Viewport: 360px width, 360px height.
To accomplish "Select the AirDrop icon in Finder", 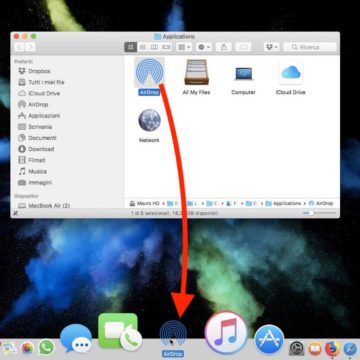I will [x=150, y=71].
